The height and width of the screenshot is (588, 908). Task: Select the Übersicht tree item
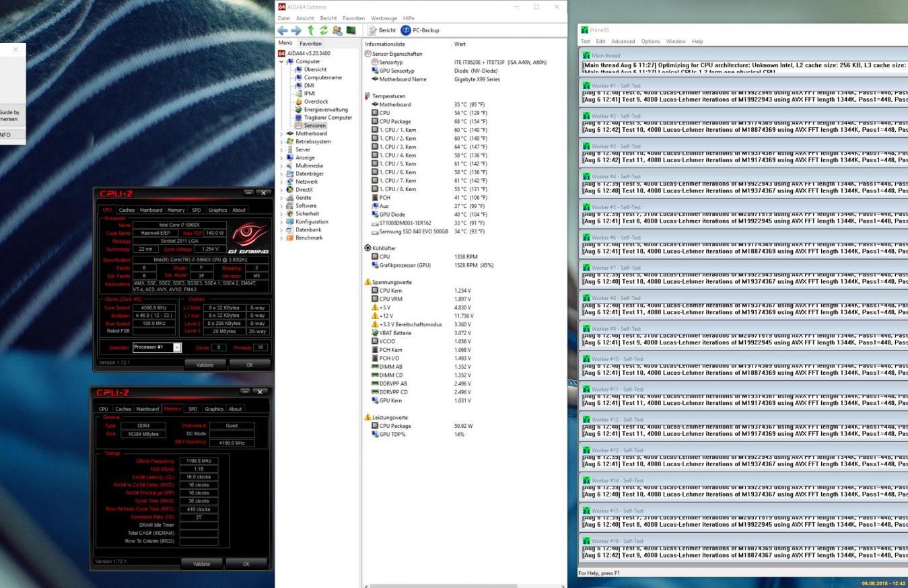pos(310,69)
